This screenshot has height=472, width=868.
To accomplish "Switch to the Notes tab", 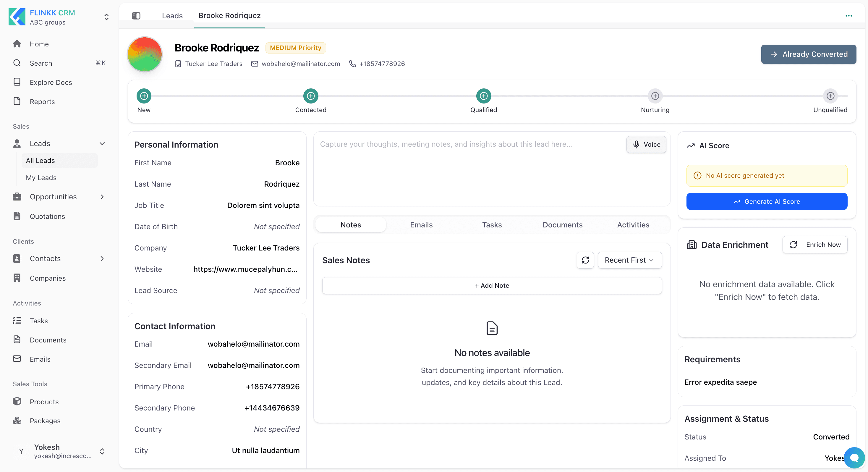I will (351, 225).
